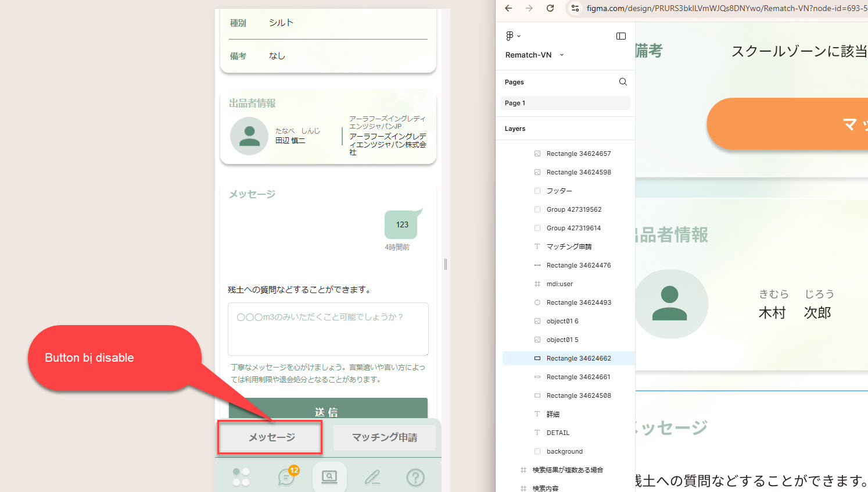Open the Figma main menu logo
The width and height of the screenshot is (868, 492).
(x=510, y=36)
